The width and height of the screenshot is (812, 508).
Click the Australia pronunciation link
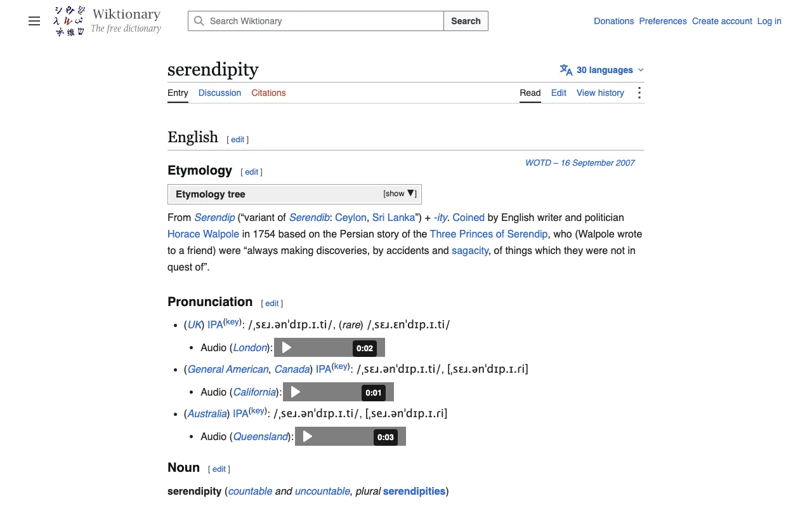tap(207, 413)
